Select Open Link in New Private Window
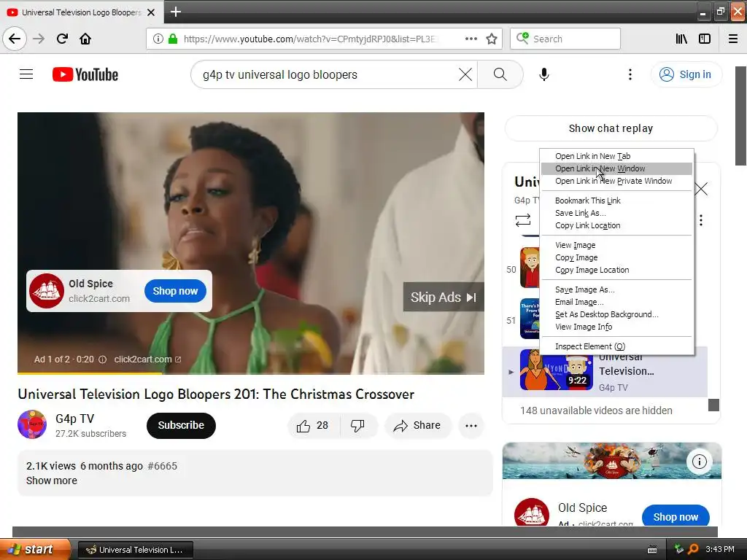This screenshot has width=747, height=560. pos(616,181)
